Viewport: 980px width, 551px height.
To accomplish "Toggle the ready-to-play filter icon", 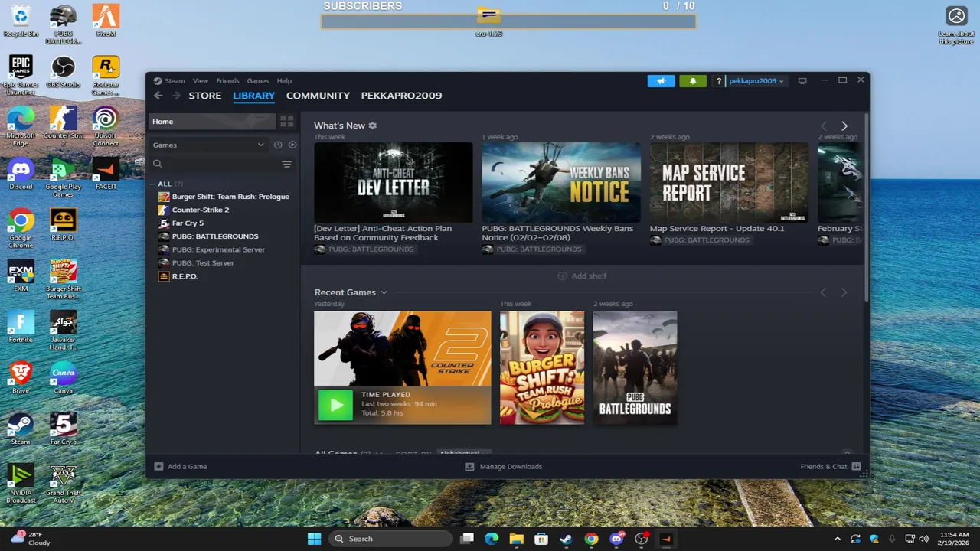I will tap(292, 145).
